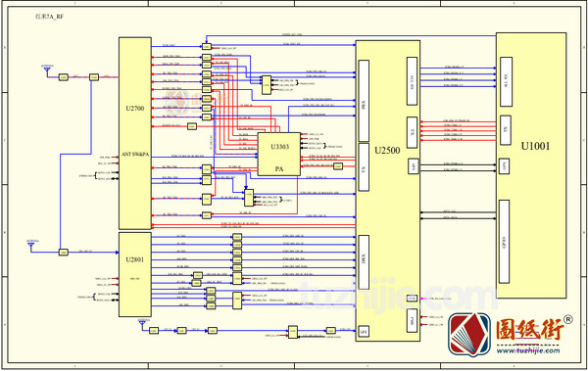Image resolution: width=588 pixels, height=371 pixels.
Task: Select the ALL RX sub-block inside U2500
Action: 413,81
